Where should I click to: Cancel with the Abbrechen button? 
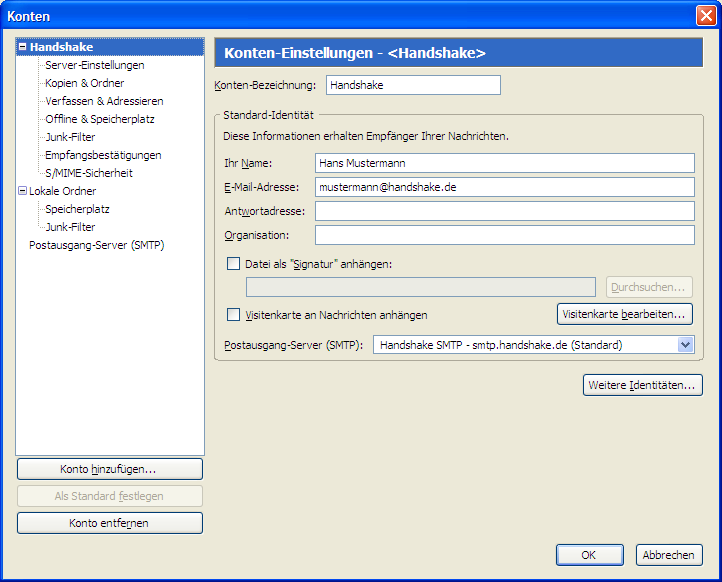coord(669,555)
